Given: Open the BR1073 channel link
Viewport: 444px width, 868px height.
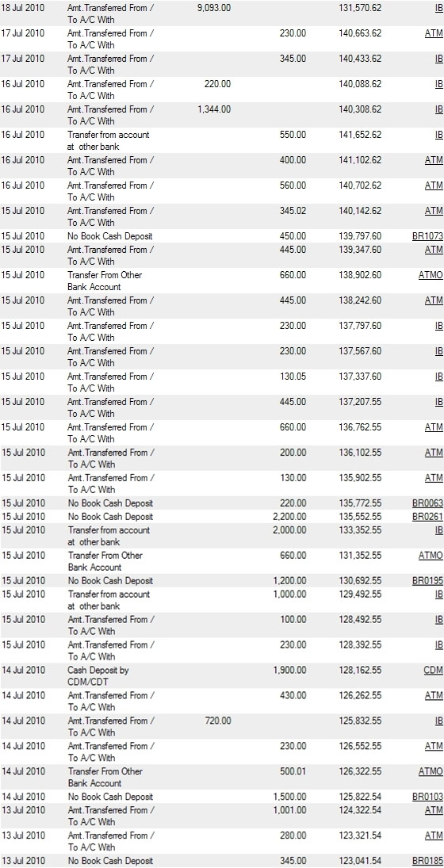Looking at the screenshot, I should coord(427,236).
